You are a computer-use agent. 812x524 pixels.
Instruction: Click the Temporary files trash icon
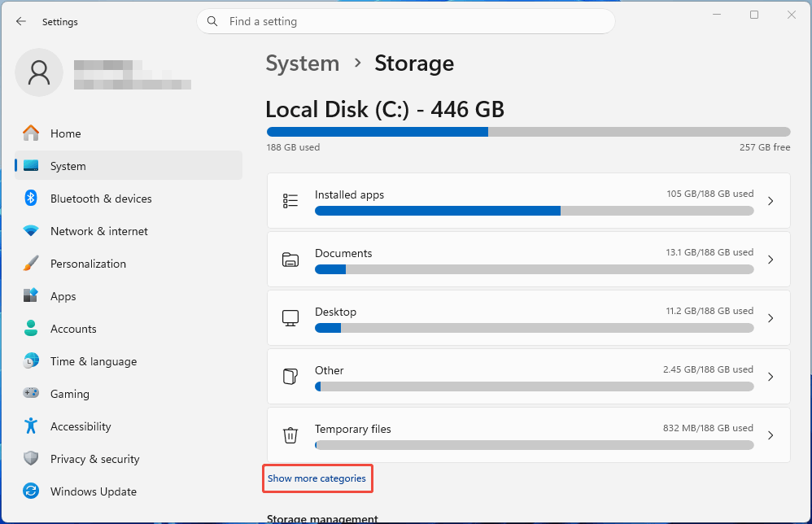[290, 435]
